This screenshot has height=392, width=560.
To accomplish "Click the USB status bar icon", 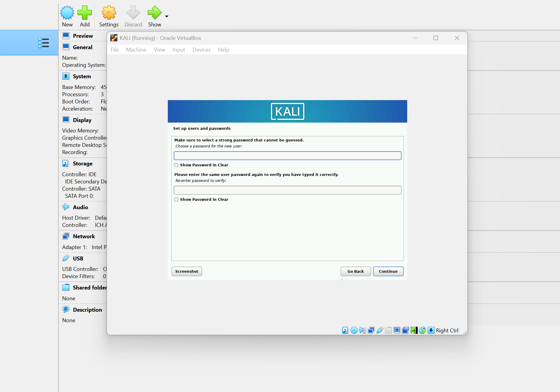I will point(380,330).
